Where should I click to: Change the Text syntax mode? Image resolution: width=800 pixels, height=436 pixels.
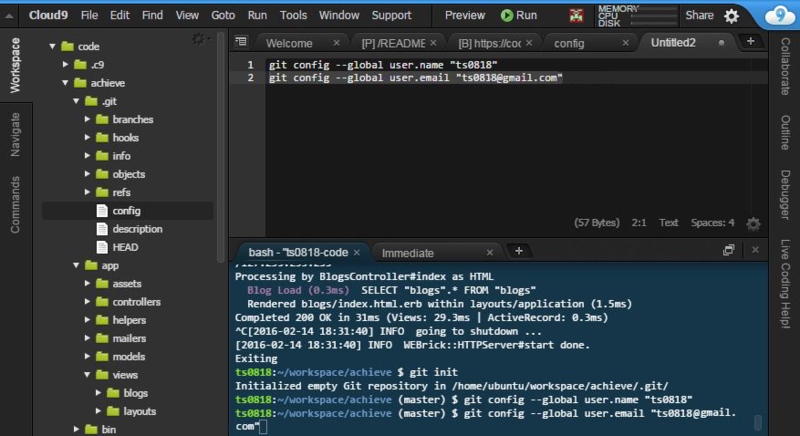(668, 223)
